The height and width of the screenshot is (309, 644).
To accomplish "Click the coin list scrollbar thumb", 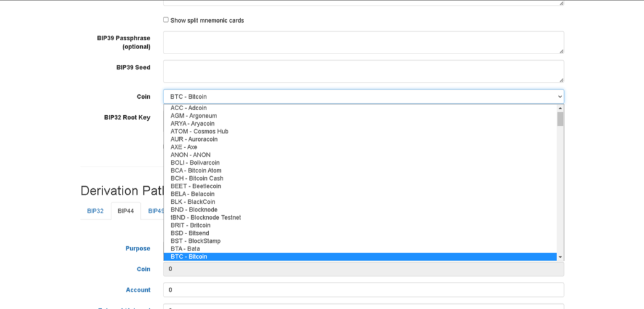I will 560,119.
